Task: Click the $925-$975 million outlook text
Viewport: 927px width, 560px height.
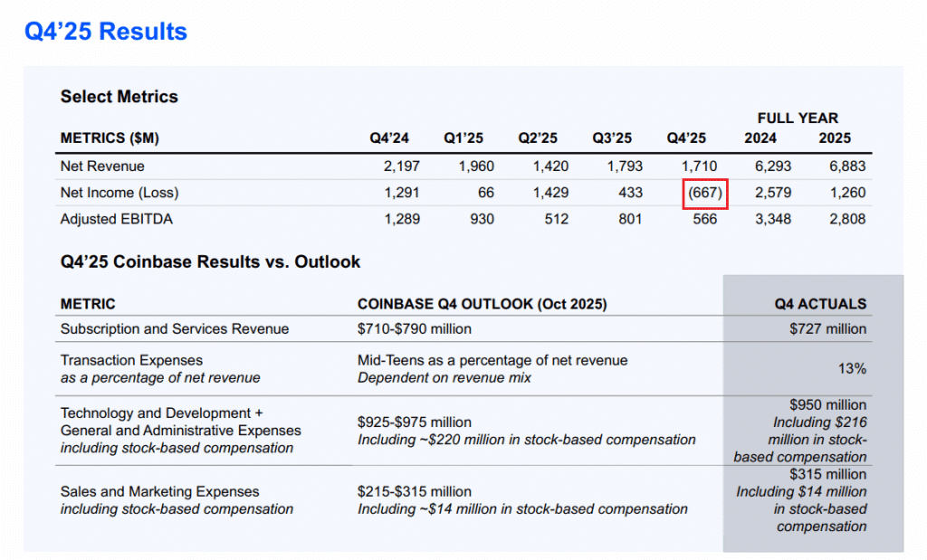Action: [414, 422]
